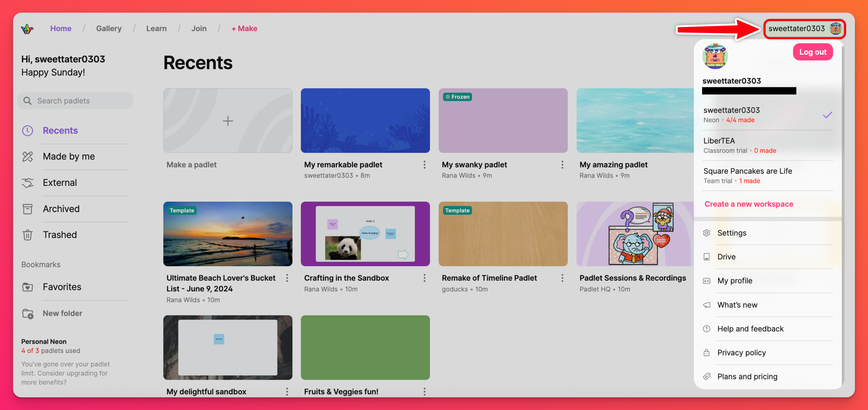Viewport: 868px width, 410px height.
Task: Go to Home tab
Action: (x=61, y=29)
